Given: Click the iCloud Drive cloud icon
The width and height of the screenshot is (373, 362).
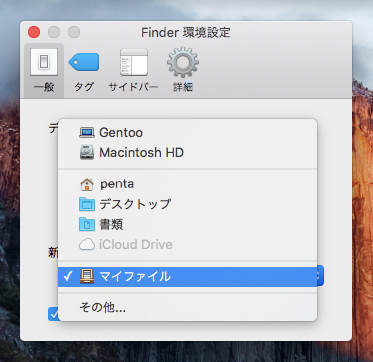Looking at the screenshot, I should tap(87, 245).
